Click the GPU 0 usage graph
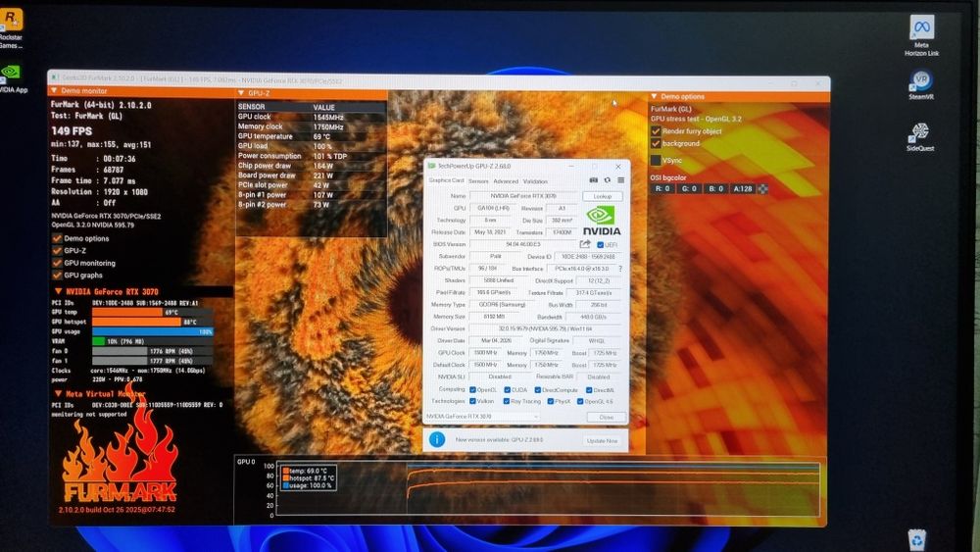 click(x=548, y=489)
